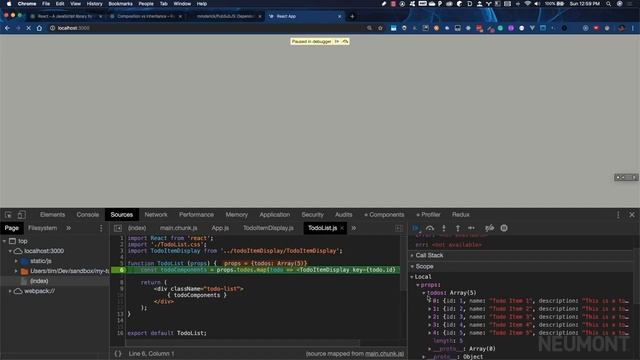Resume from the Paused in debugger overlay

337,42
